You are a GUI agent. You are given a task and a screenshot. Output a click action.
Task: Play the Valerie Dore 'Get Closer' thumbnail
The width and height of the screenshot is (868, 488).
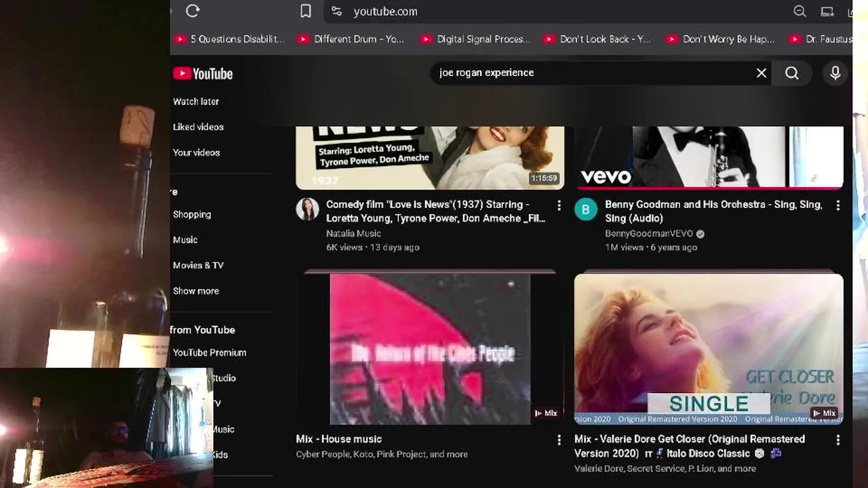[x=709, y=348]
